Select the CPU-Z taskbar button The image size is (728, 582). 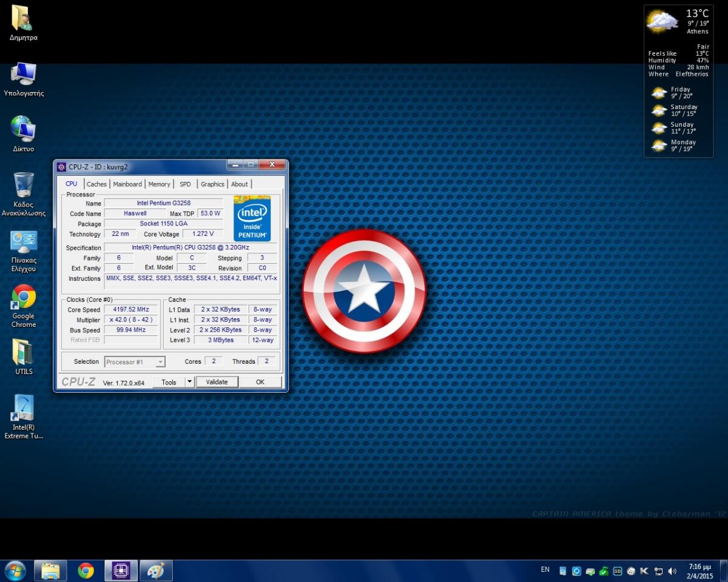121,570
